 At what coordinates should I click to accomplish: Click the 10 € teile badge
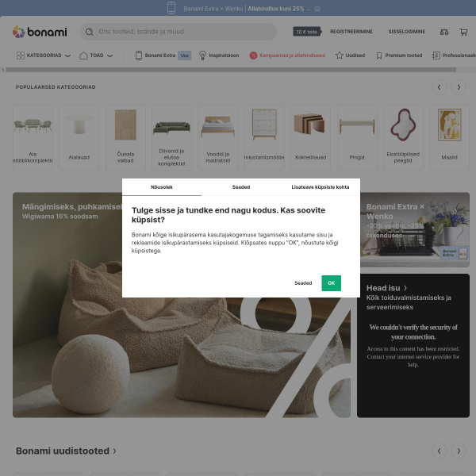(x=307, y=32)
